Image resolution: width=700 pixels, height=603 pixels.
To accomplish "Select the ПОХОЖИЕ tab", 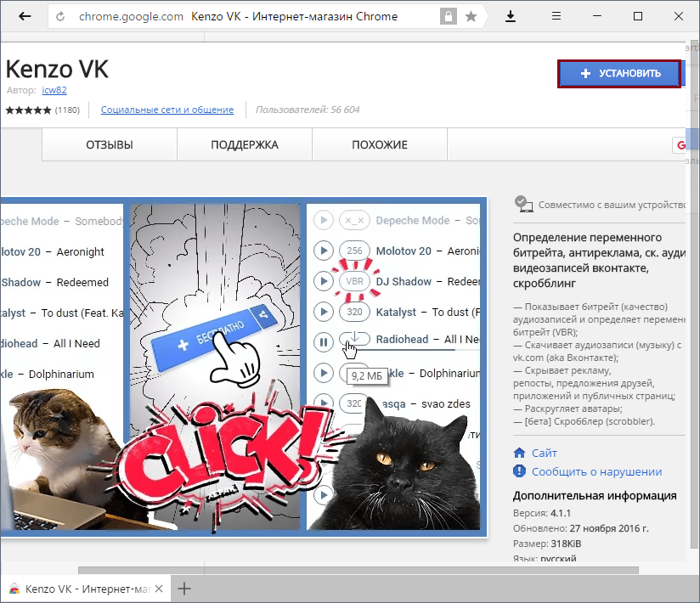I will point(380,145).
